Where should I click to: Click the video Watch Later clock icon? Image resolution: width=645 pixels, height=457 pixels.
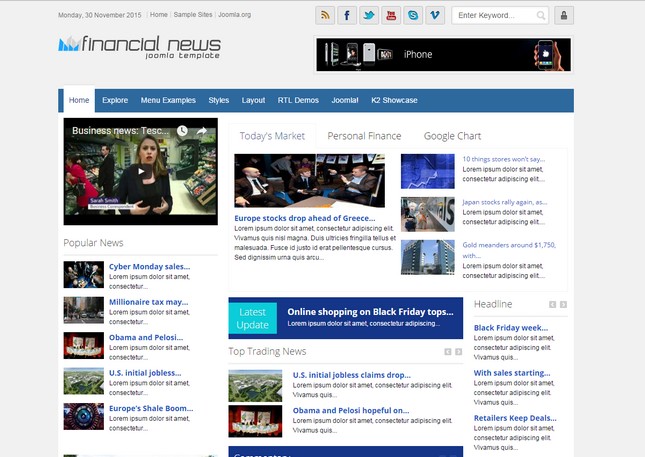(x=182, y=131)
